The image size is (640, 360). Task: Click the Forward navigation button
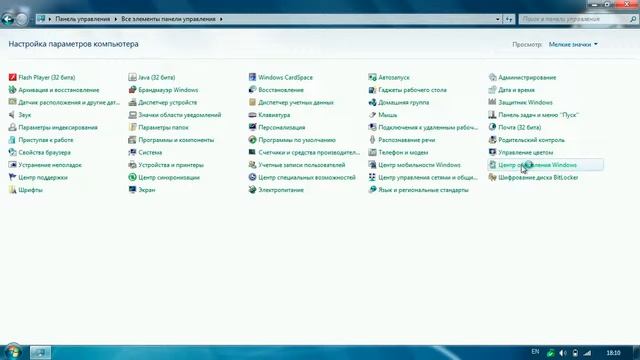click(21, 19)
